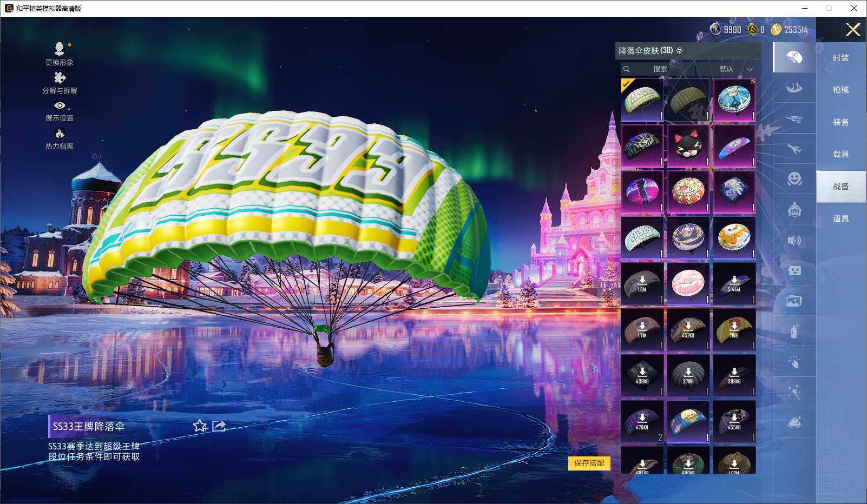
Task: Select the robot helmet category icon
Action: click(x=794, y=209)
